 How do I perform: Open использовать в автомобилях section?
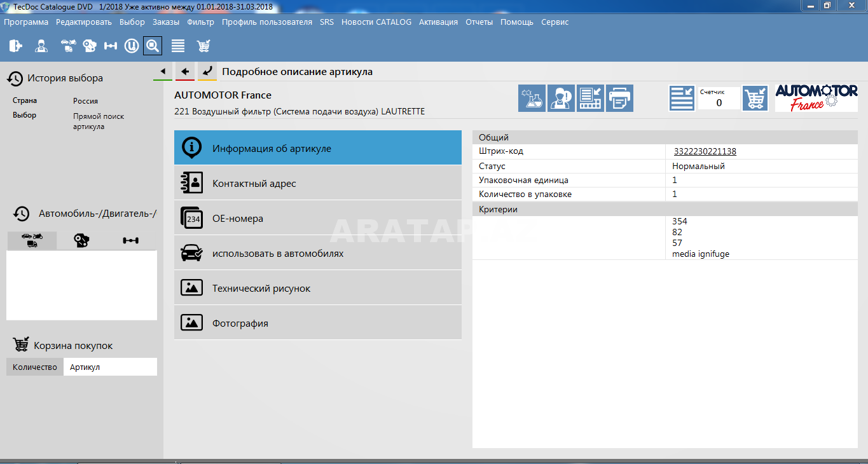pos(318,253)
